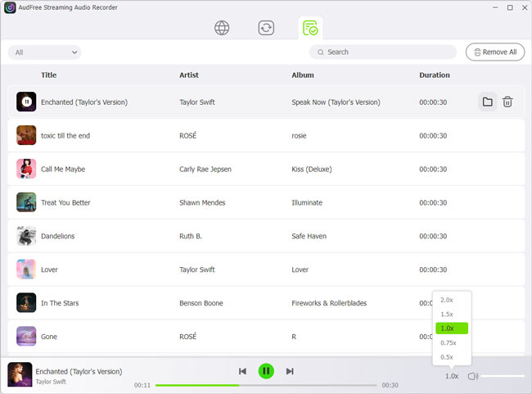Select the Gone title in the list
The height and width of the screenshot is (394, 532).
[x=49, y=337]
